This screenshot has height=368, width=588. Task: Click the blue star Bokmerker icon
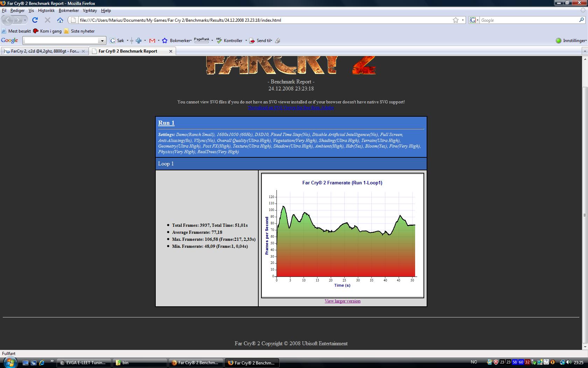point(164,41)
